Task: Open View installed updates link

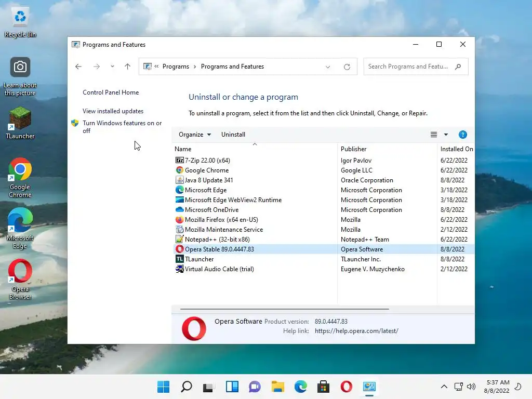Action: [x=113, y=111]
